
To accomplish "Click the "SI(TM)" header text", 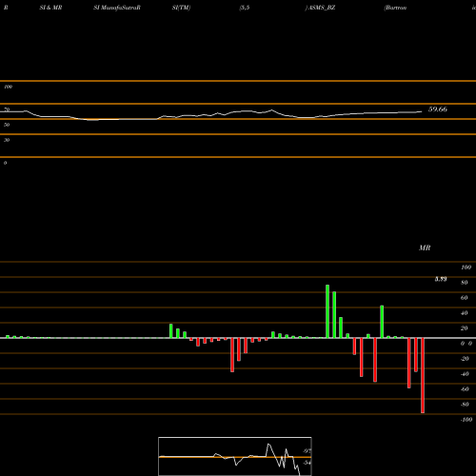I will pos(181,8).
